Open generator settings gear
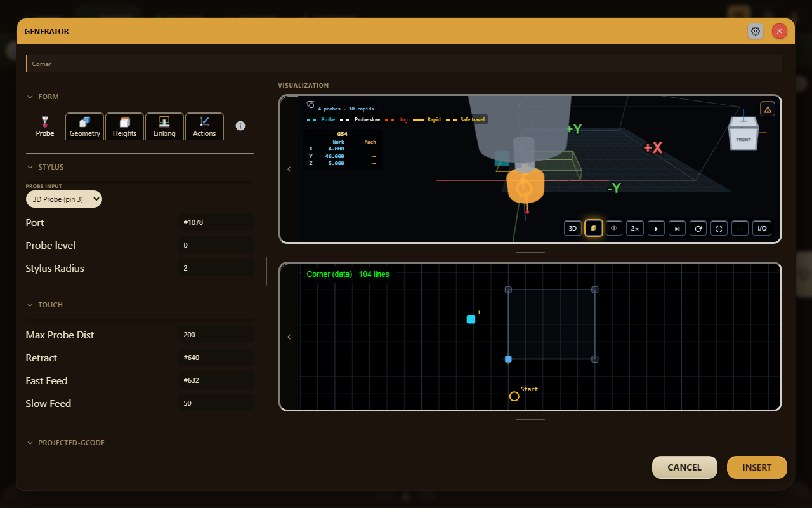Screen dimensions: 812x508 [755, 31]
